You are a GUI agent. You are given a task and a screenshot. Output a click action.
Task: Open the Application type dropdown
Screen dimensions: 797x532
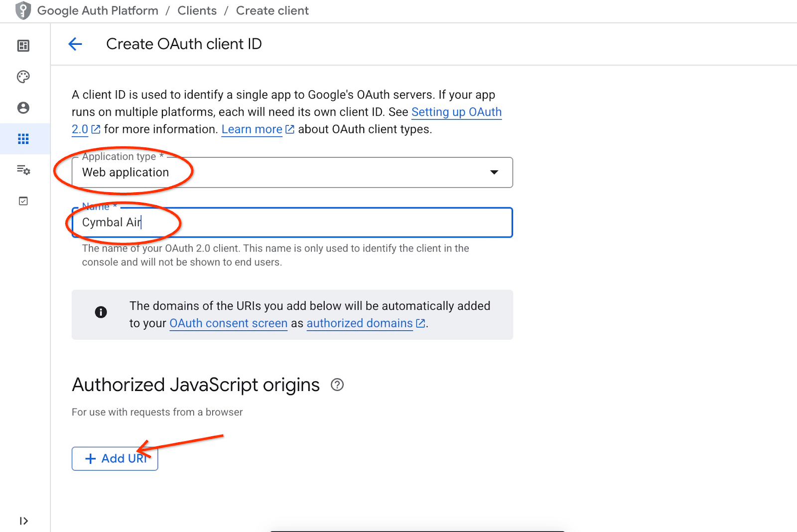tap(292, 172)
